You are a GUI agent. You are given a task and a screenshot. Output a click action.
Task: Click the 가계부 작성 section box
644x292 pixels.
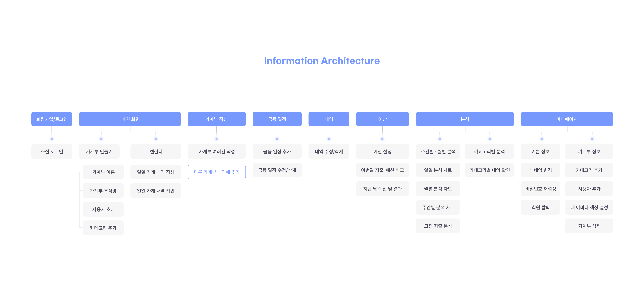217,119
